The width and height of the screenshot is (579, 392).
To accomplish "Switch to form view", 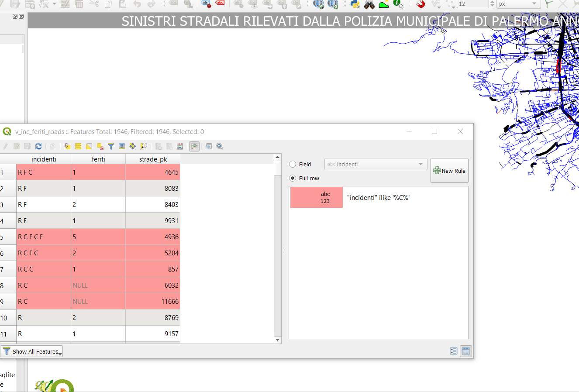I will click(x=454, y=351).
